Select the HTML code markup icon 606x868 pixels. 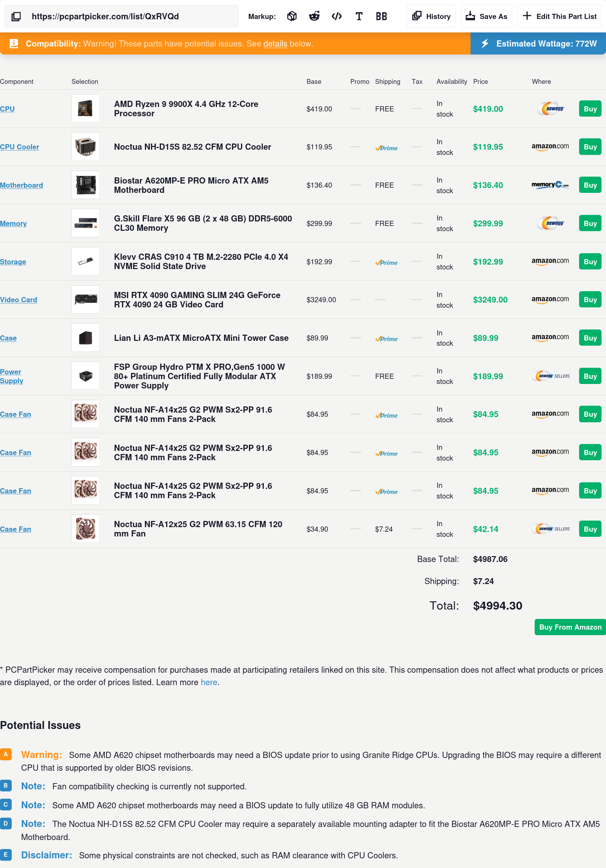click(x=336, y=16)
